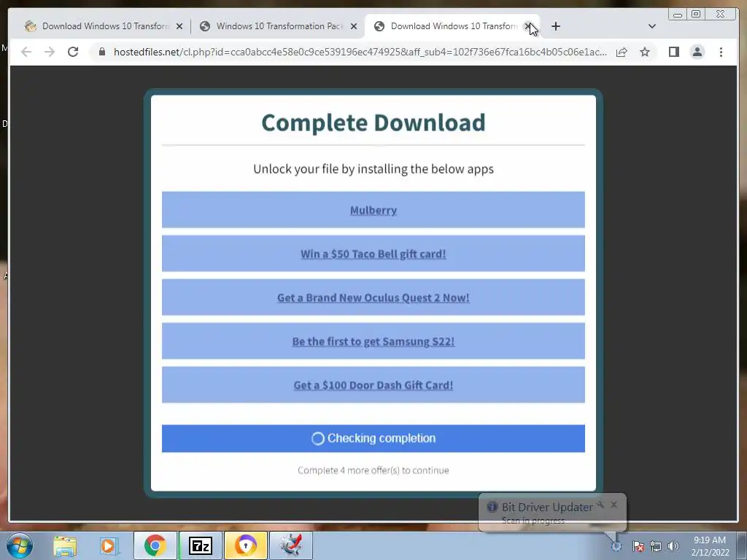Click the browser forward arrow

[x=50, y=52]
